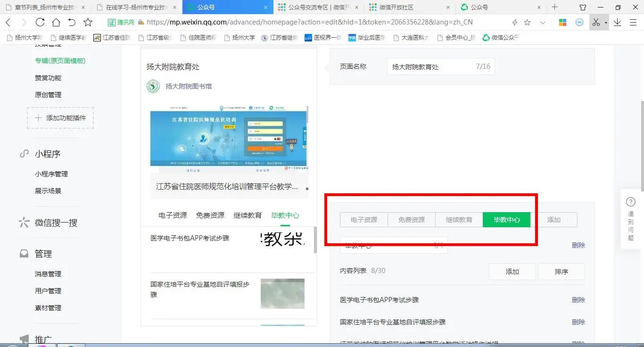Select the 继续教育 editor tab button
Viewport: 644px width, 347px height.
tap(459, 220)
